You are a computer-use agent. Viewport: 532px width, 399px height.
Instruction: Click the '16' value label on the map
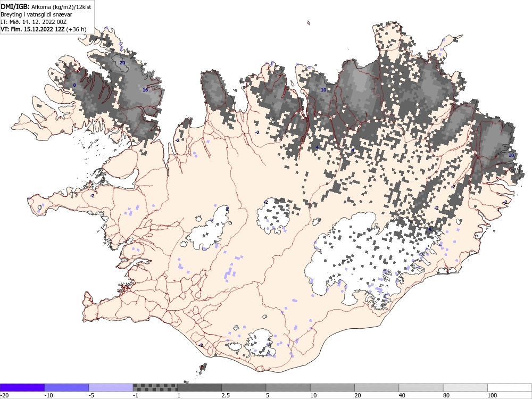point(145,90)
